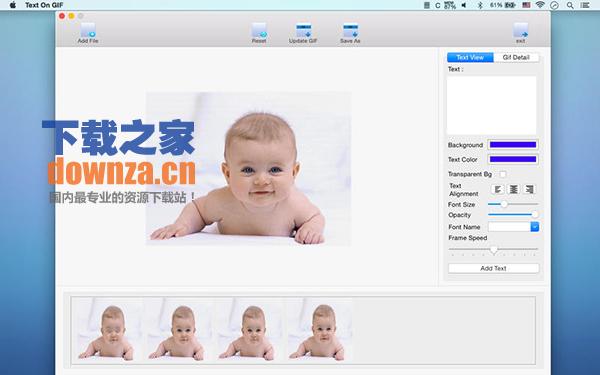Click the Reset toolbar icon

pos(259,32)
